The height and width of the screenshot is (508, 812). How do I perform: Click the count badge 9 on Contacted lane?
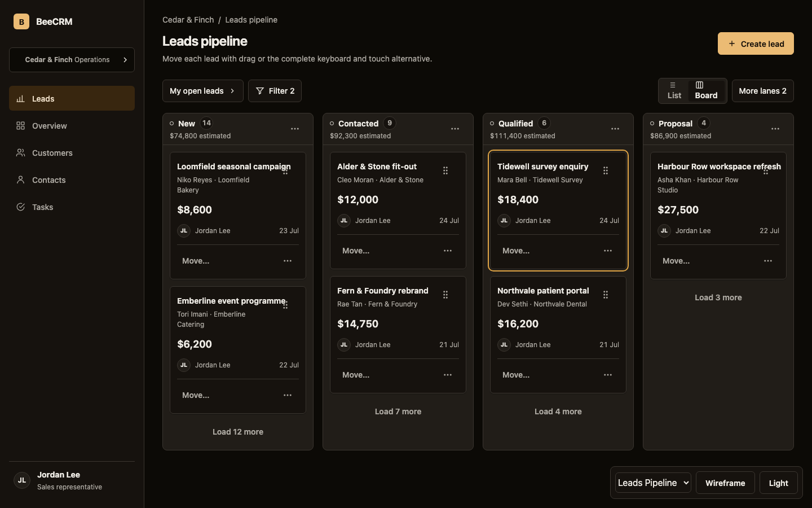[x=390, y=123]
